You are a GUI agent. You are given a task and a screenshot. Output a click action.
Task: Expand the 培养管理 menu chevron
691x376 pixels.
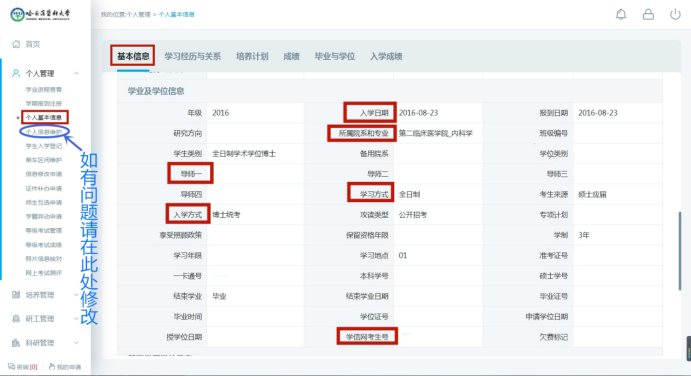(x=76, y=294)
